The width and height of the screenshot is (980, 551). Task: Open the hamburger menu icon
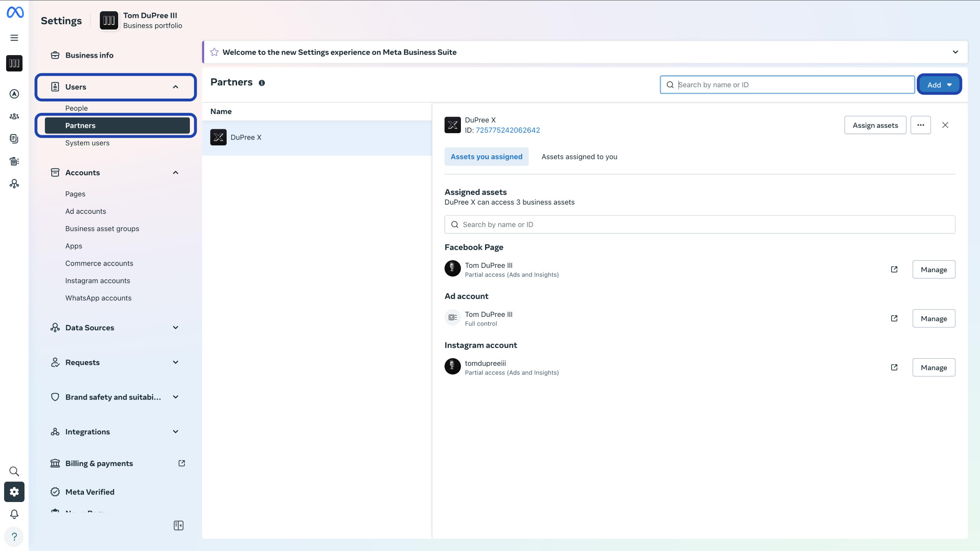click(x=14, y=38)
